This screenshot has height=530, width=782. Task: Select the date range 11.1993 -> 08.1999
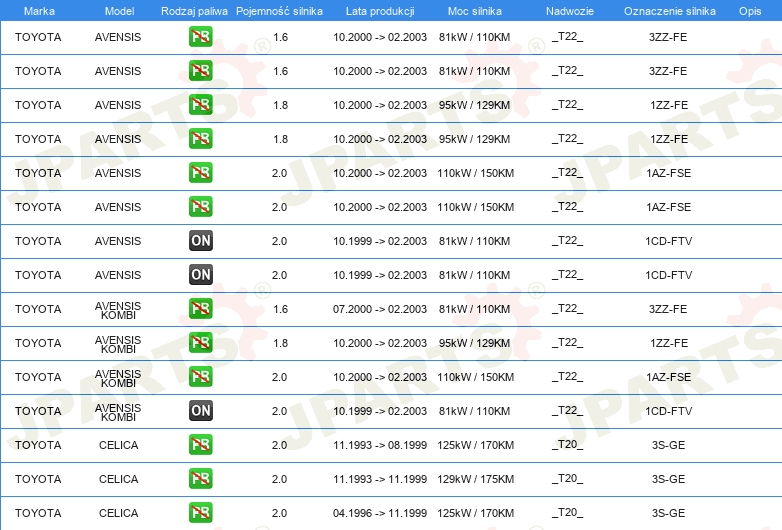(x=380, y=445)
